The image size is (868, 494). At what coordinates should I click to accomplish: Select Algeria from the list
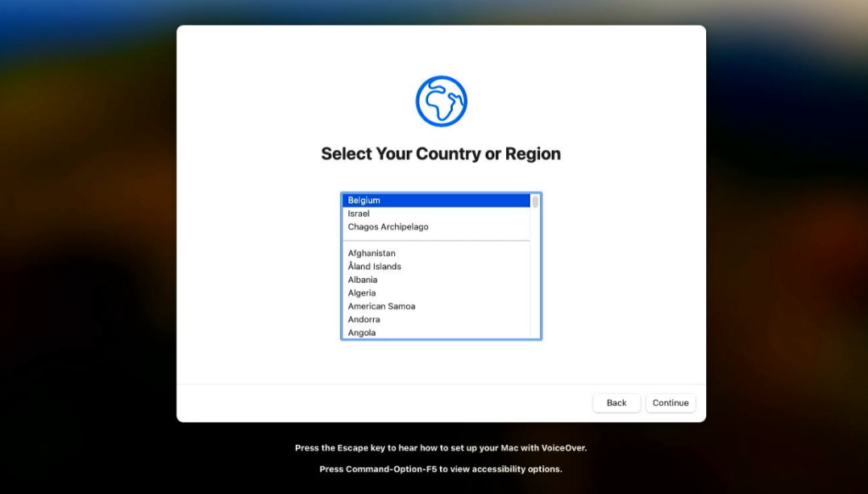[437, 293]
